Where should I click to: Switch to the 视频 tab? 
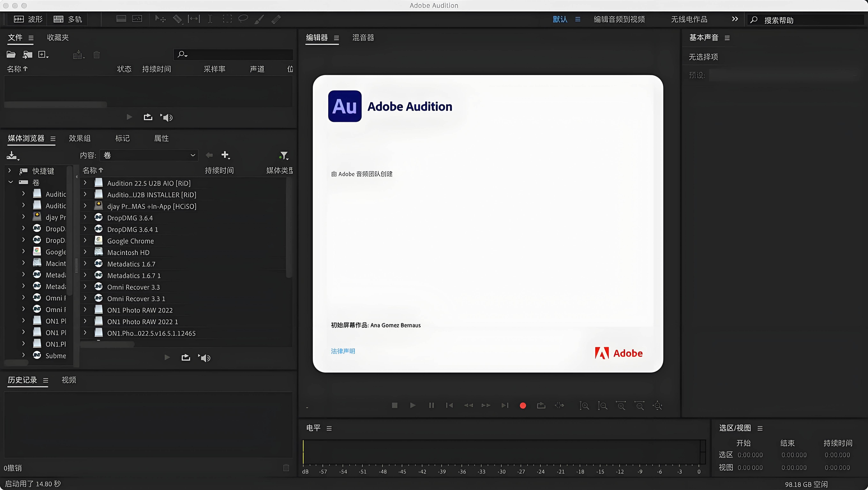(69, 380)
